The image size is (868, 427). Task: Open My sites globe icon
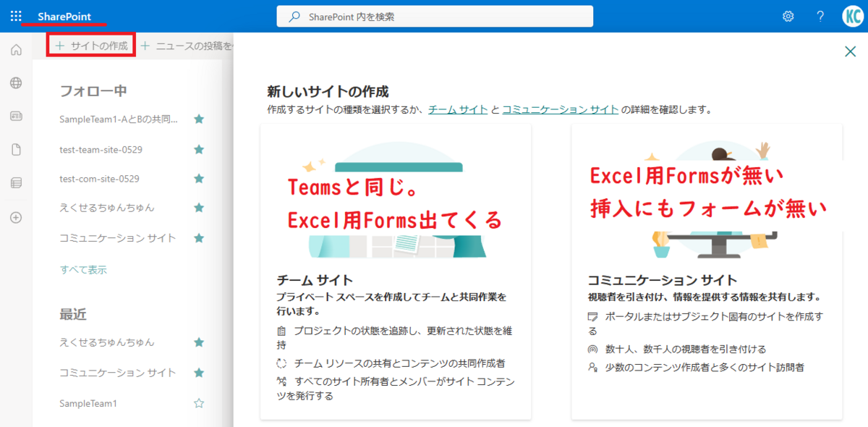click(x=16, y=83)
